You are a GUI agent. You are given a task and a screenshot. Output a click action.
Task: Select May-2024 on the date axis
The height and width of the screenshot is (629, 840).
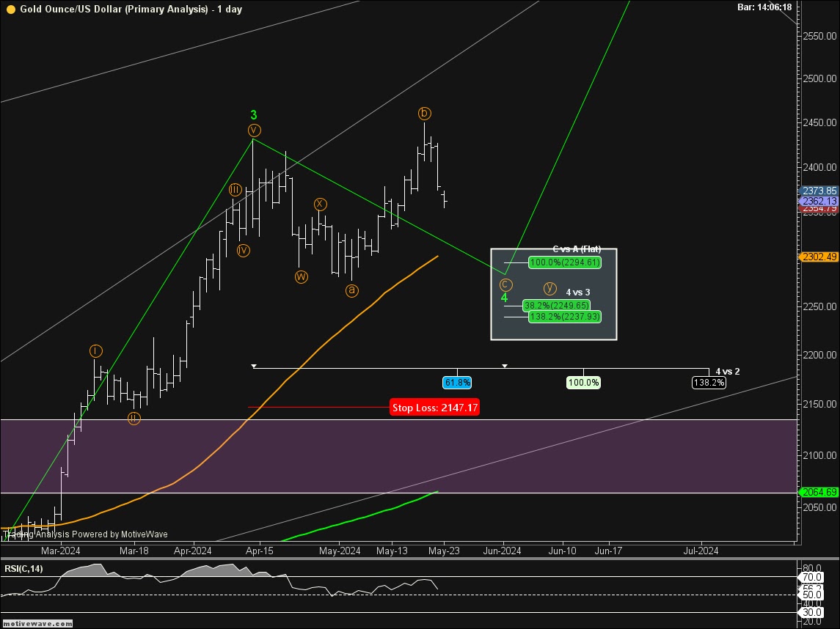point(340,551)
